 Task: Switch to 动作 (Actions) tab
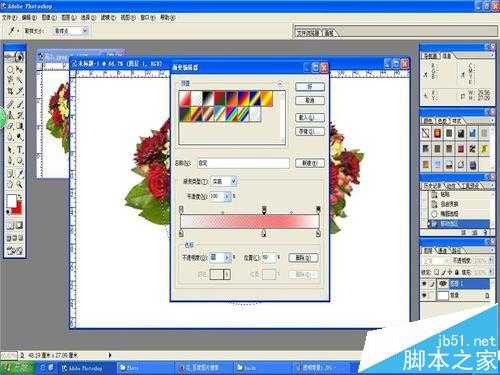point(451,185)
